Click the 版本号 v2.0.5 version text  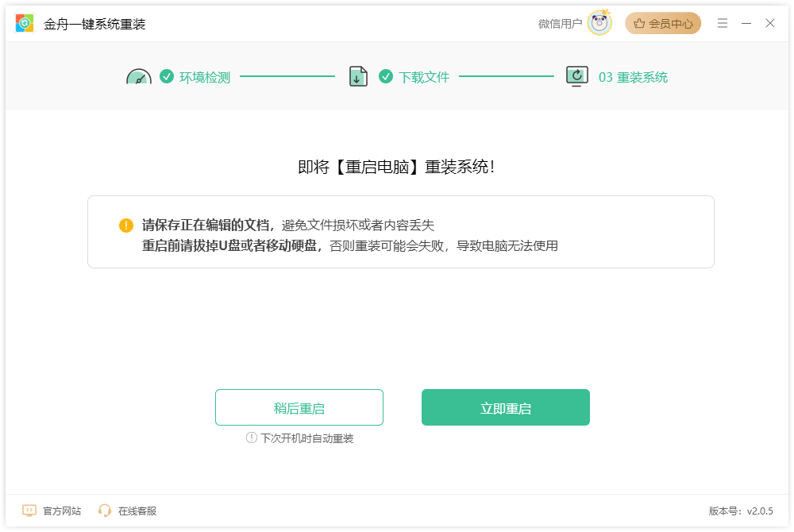point(740,511)
